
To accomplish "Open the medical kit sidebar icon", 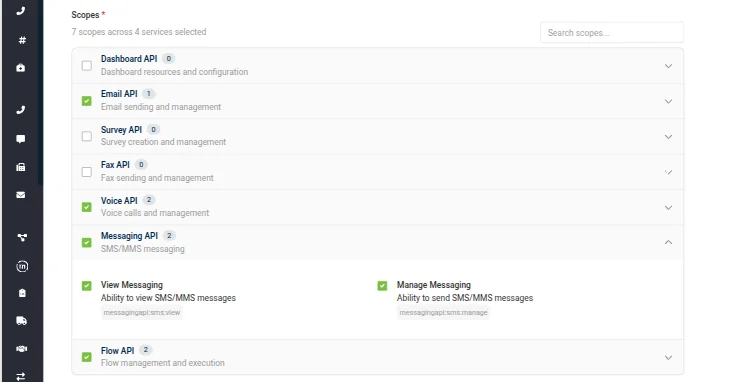I will [x=21, y=68].
